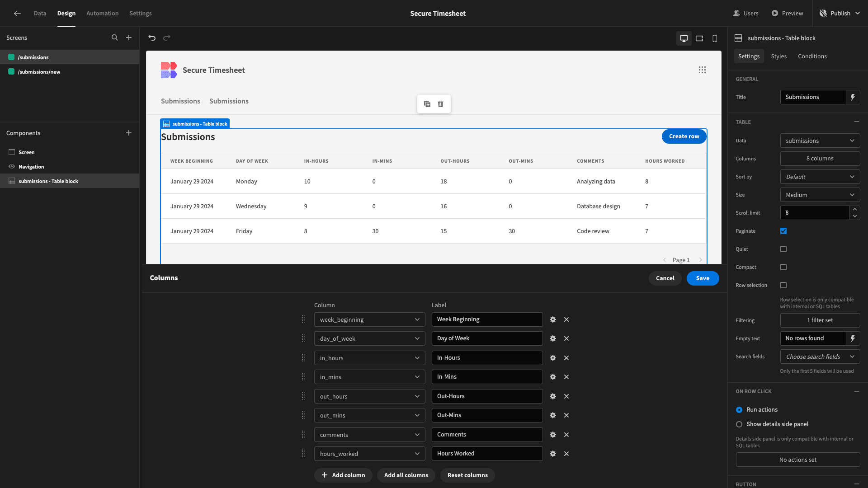
Task: Enable the Quiet checkbox
Action: tap(783, 249)
